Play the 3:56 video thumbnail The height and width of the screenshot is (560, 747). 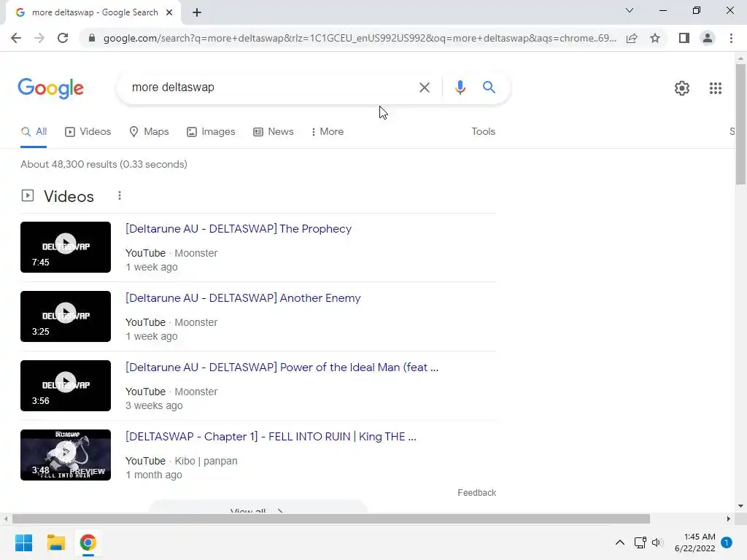(x=66, y=386)
